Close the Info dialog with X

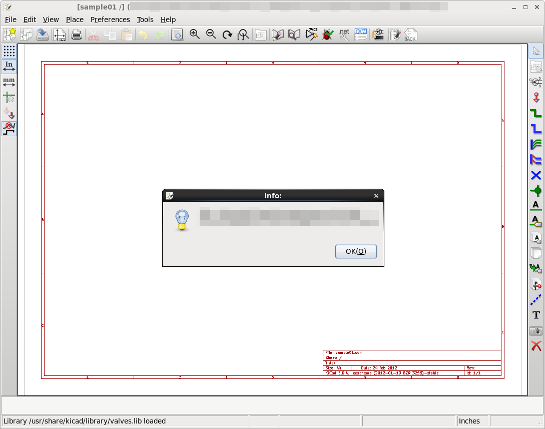pos(376,196)
